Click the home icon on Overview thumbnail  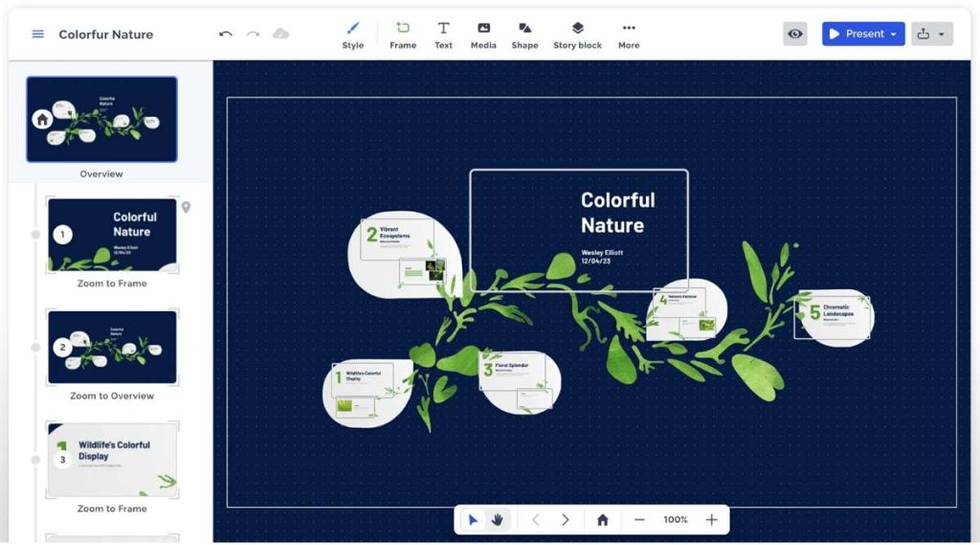(x=42, y=119)
